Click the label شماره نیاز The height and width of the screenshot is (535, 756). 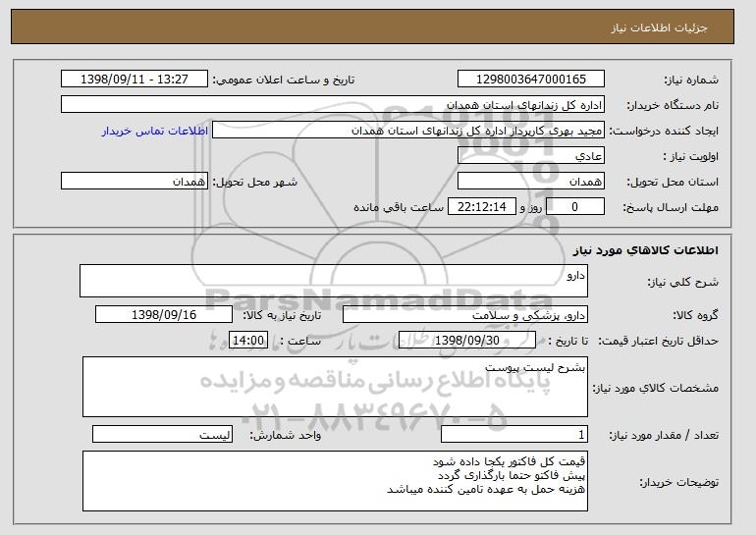691,80
